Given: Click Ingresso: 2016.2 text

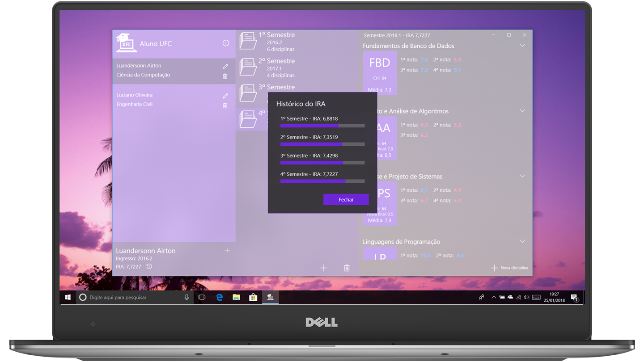Looking at the screenshot, I should [x=134, y=258].
